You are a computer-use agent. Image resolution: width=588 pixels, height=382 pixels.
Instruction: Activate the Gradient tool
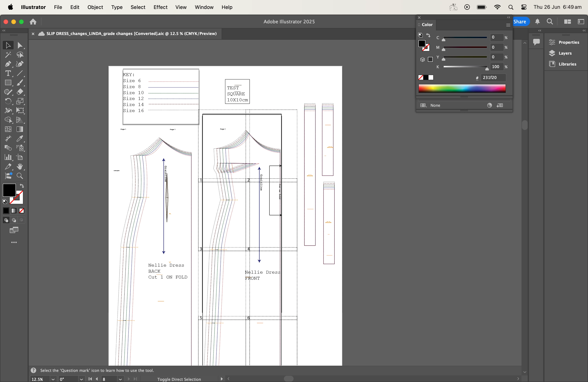20,129
